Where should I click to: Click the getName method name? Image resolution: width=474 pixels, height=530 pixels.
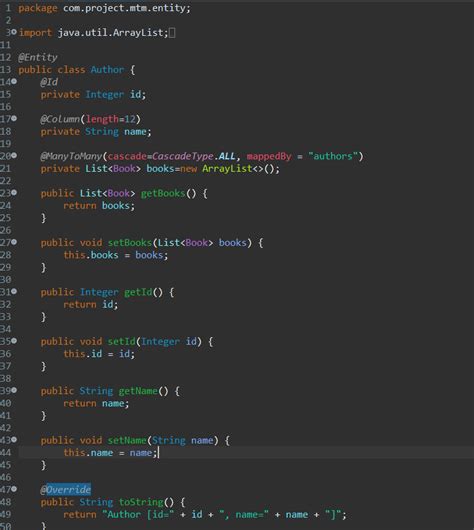[138, 391]
